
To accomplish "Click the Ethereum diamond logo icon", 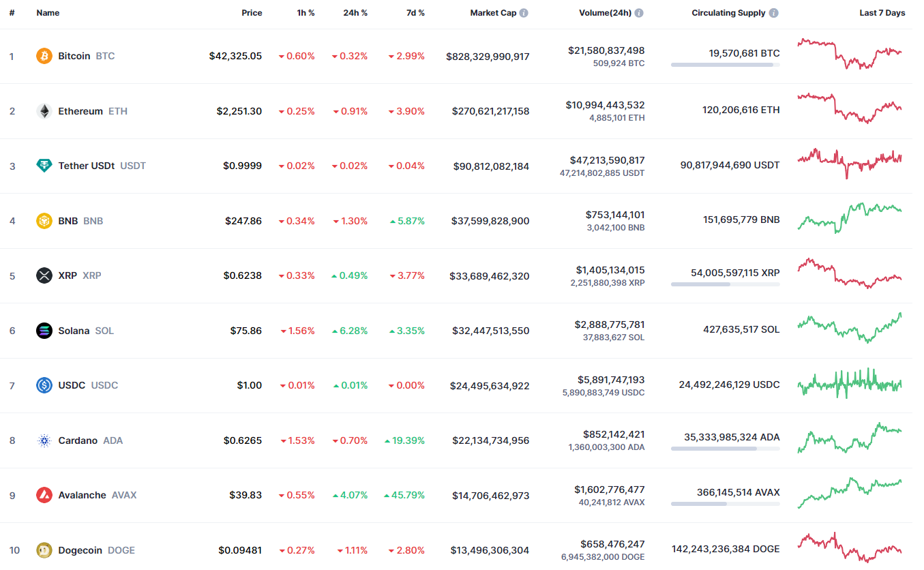I will coord(44,111).
